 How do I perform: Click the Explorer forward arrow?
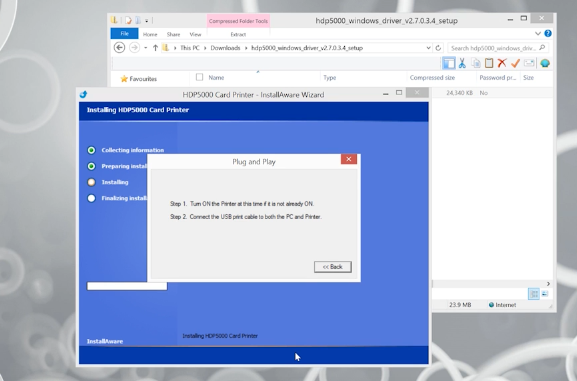coord(134,47)
